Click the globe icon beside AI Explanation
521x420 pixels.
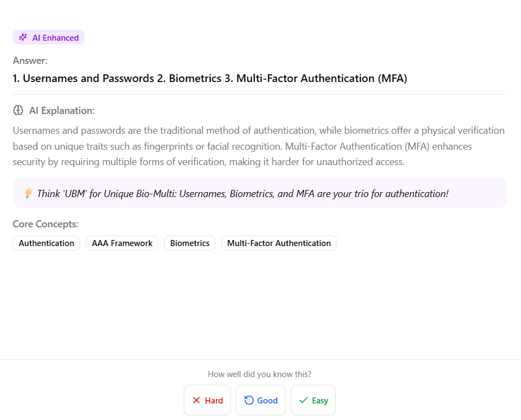17,110
